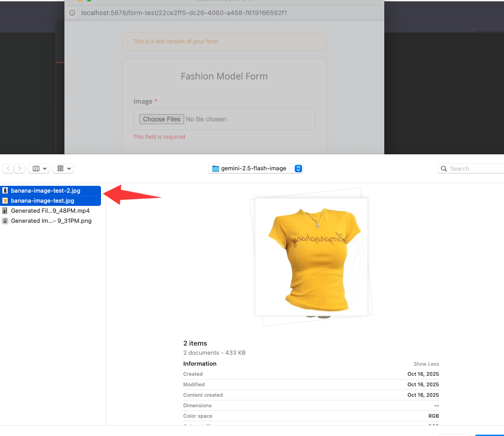Screen dimensions: 504x436
Task: Click banana-image-test-2.jpg file thumbnail icon
Action: coord(5,190)
